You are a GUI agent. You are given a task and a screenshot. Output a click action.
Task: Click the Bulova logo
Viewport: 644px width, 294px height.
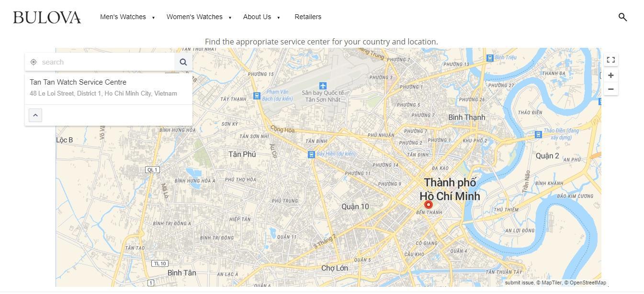click(47, 18)
